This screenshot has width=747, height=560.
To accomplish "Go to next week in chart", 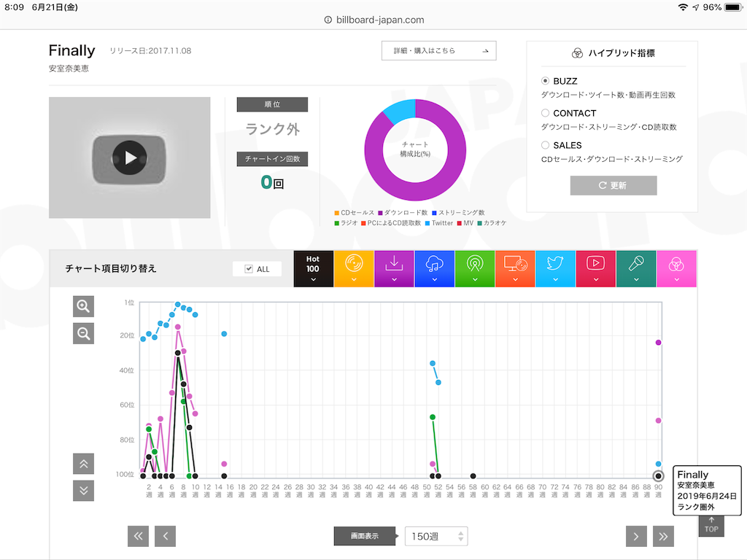I will click(x=636, y=536).
